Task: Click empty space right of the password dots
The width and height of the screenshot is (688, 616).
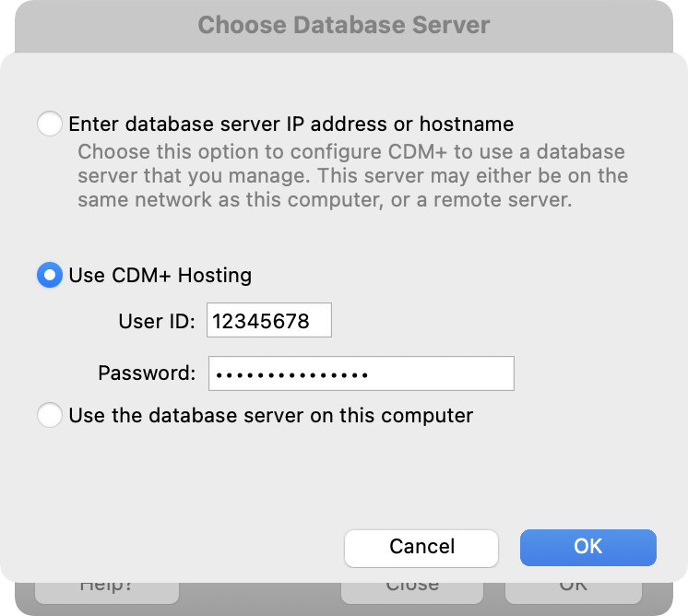Action: [x=443, y=373]
